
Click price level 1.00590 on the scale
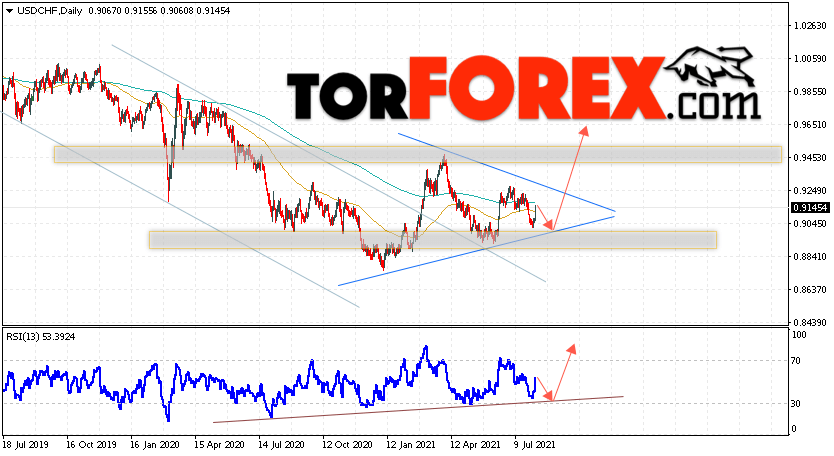pos(810,59)
